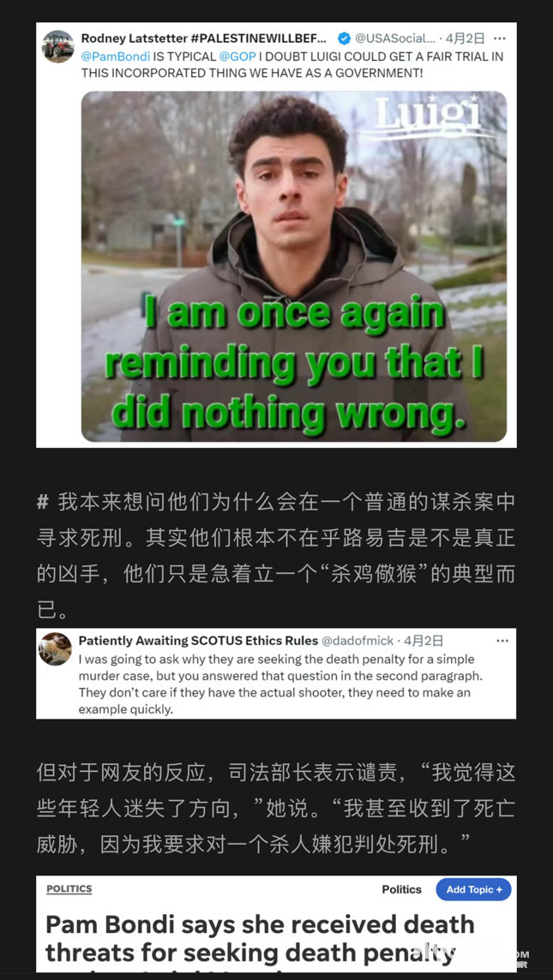Select the Politics topic label beside Add Topic

click(x=401, y=889)
